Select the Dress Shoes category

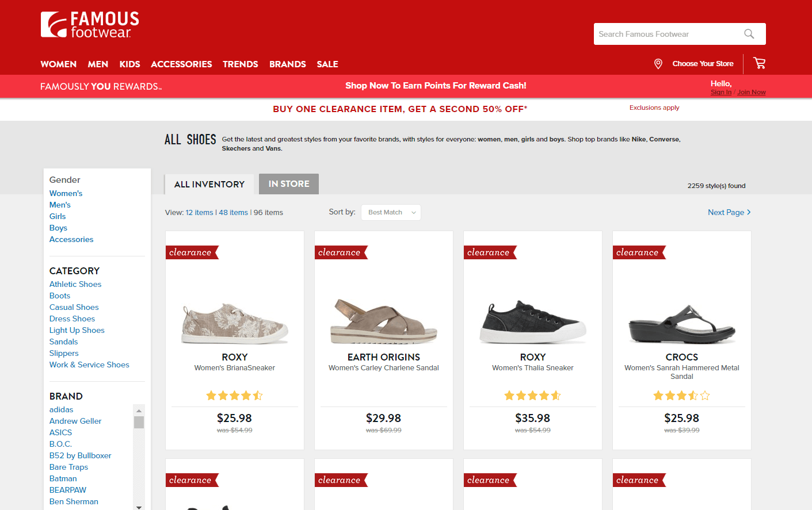coord(72,319)
